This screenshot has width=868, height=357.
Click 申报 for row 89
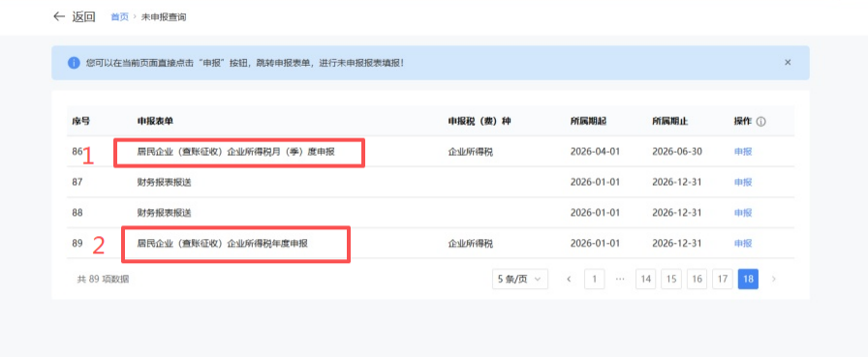point(743,243)
